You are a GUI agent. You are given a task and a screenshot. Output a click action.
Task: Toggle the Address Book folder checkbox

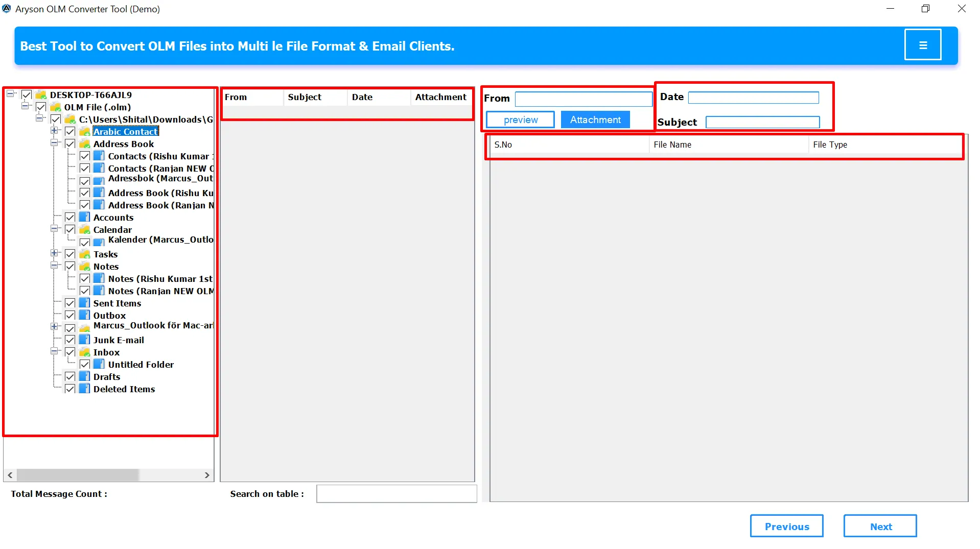click(70, 144)
